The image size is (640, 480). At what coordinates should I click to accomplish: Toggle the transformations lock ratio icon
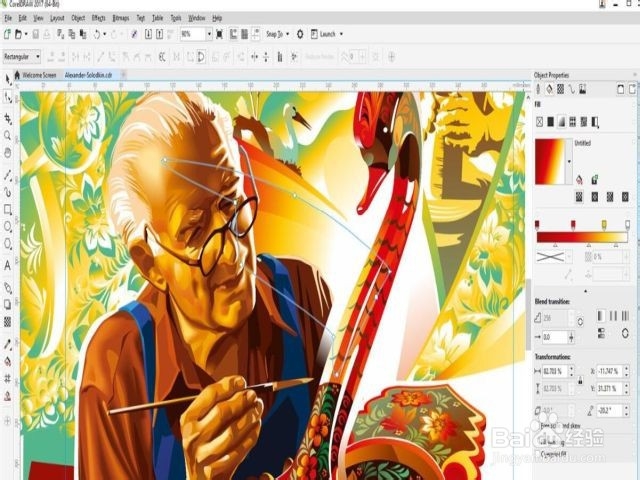(580, 380)
